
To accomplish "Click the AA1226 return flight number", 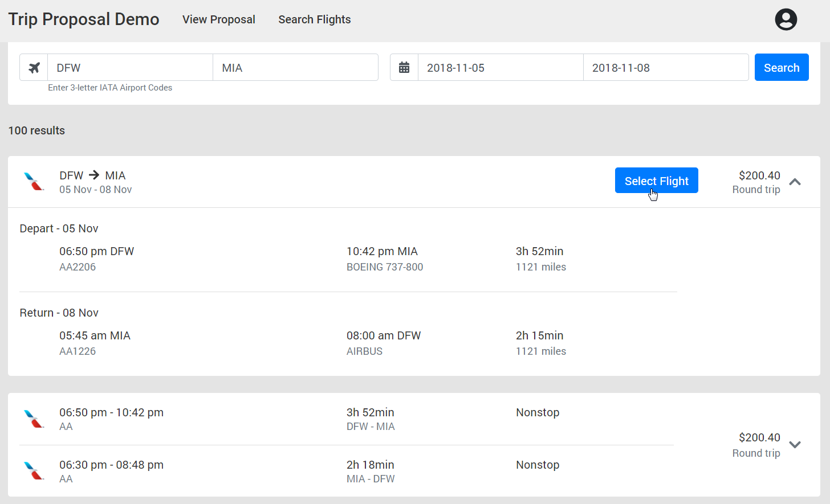I will point(78,351).
